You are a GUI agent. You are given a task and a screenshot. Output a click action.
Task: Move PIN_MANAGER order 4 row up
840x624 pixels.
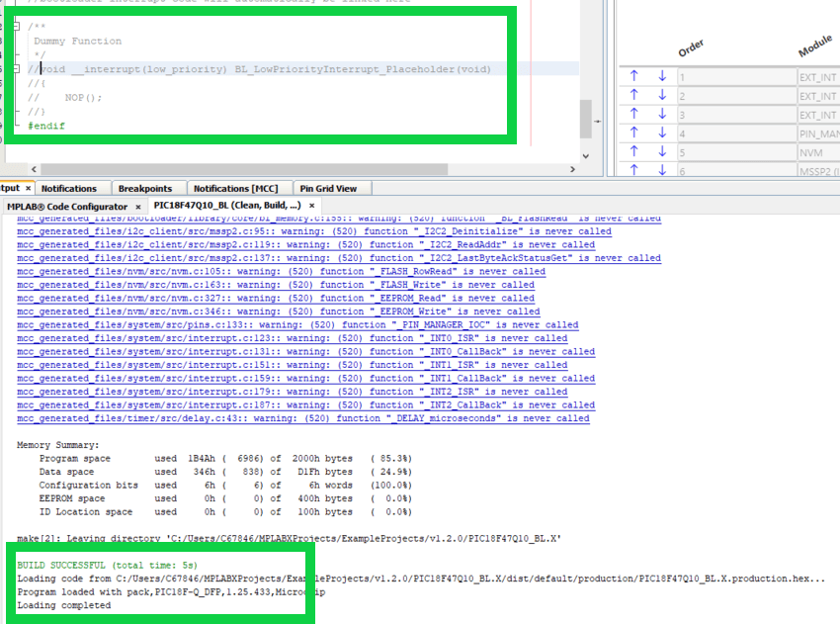pyautogui.click(x=634, y=134)
